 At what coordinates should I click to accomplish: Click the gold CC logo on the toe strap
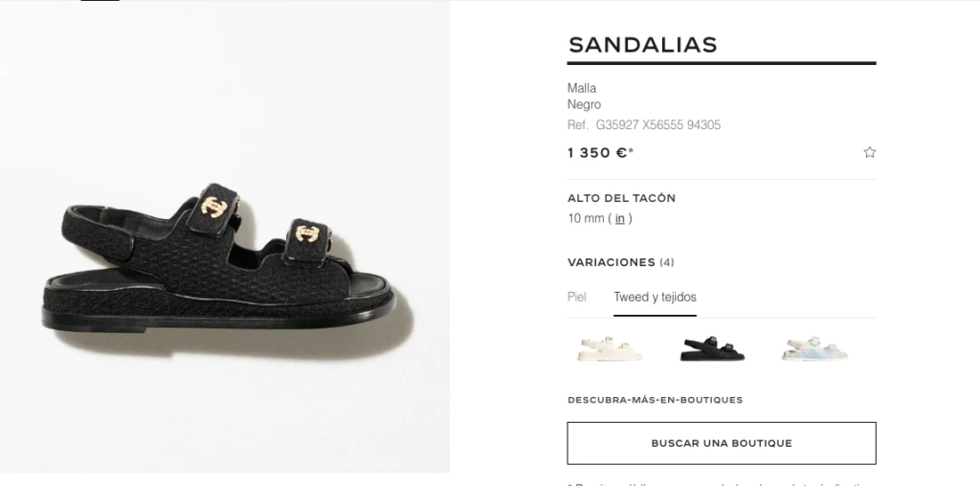pos(306,234)
